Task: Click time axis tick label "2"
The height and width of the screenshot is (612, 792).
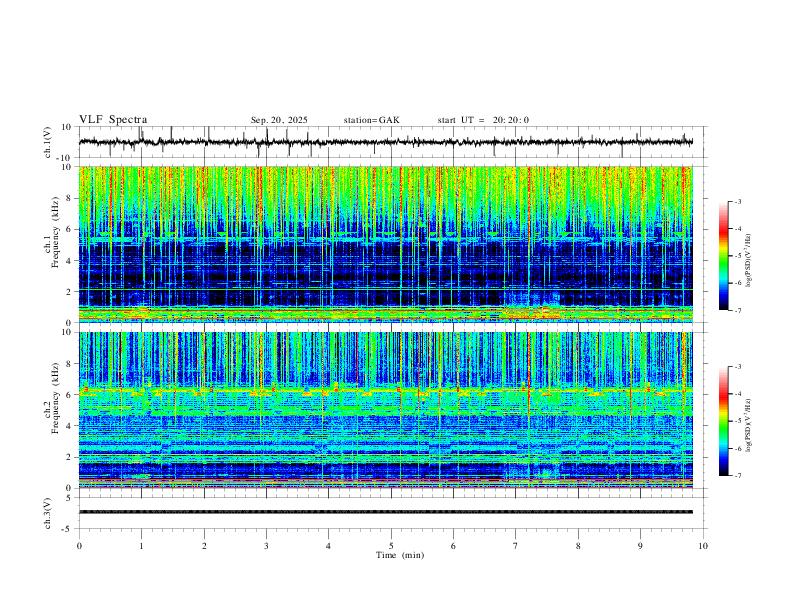Action: click(204, 546)
